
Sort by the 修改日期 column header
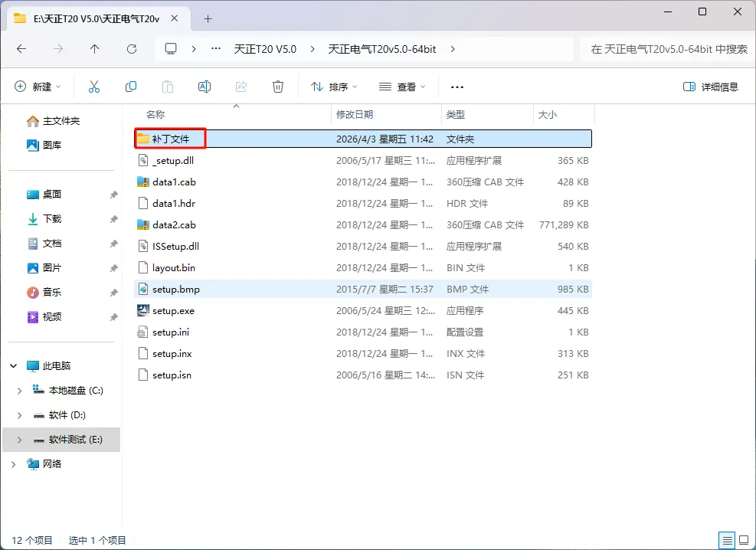(355, 115)
